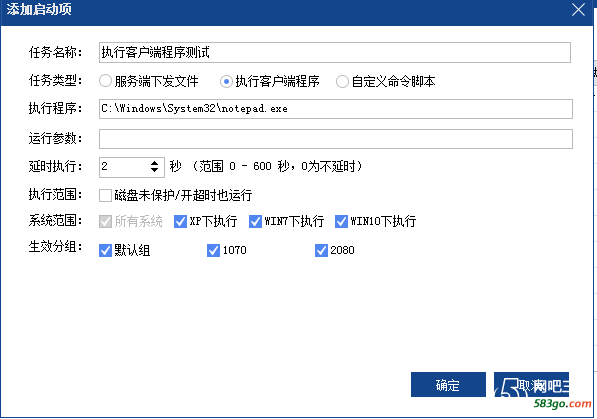Toggle the 所有系统 checkbox
Image resolution: width=597 pixels, height=419 pixels.
point(105,221)
